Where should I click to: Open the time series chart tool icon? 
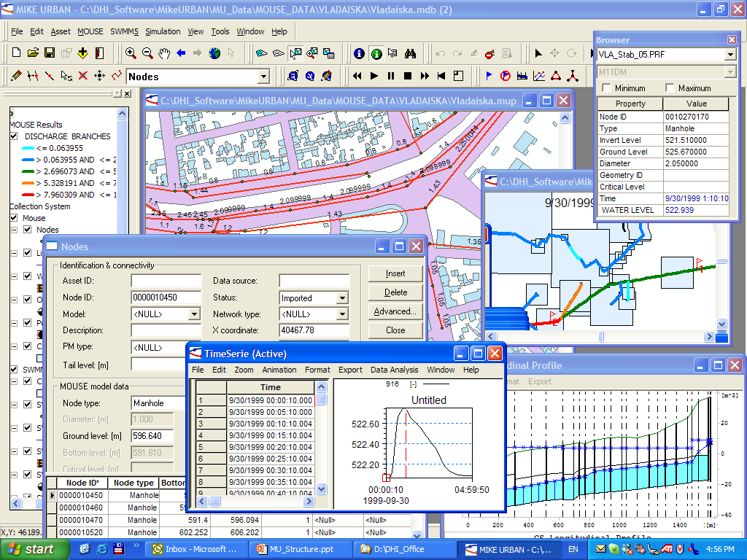click(539, 76)
